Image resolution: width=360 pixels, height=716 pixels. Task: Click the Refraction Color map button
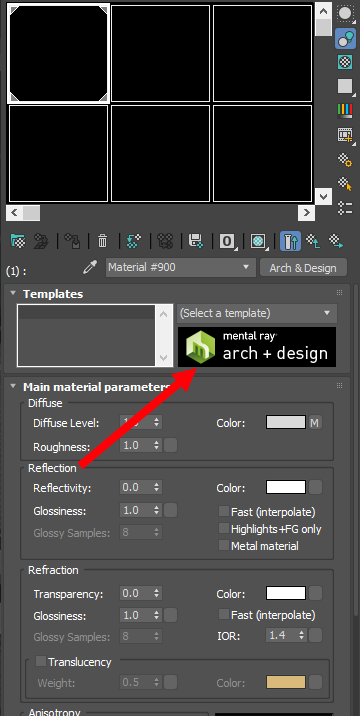pyautogui.click(x=315, y=594)
